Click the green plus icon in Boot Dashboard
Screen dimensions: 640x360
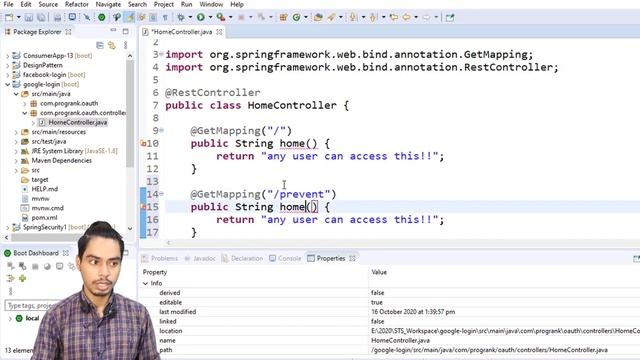point(22,278)
